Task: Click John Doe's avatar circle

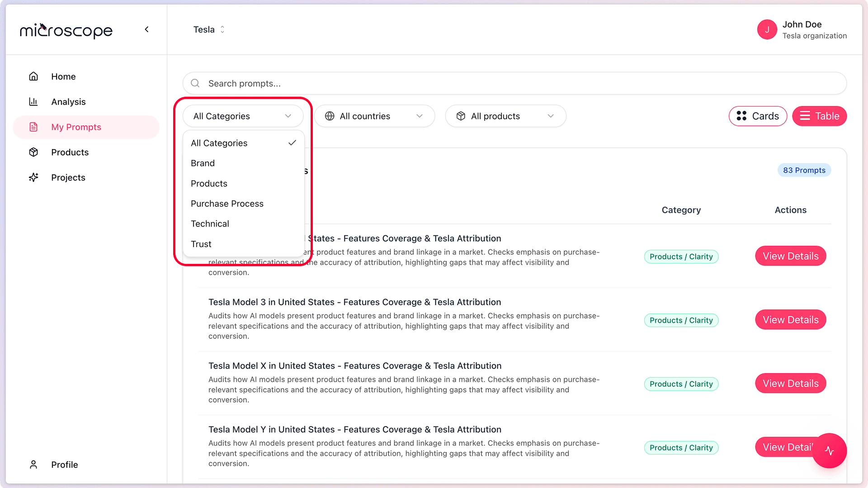Action: pyautogui.click(x=767, y=30)
